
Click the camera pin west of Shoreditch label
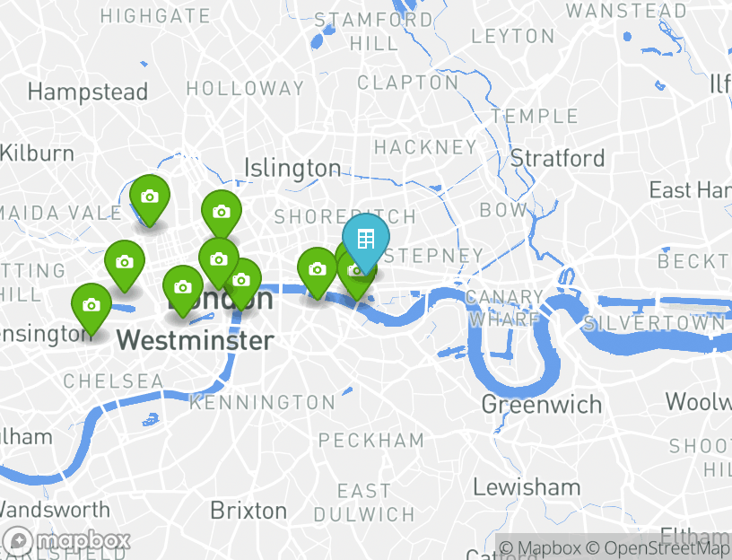click(222, 215)
